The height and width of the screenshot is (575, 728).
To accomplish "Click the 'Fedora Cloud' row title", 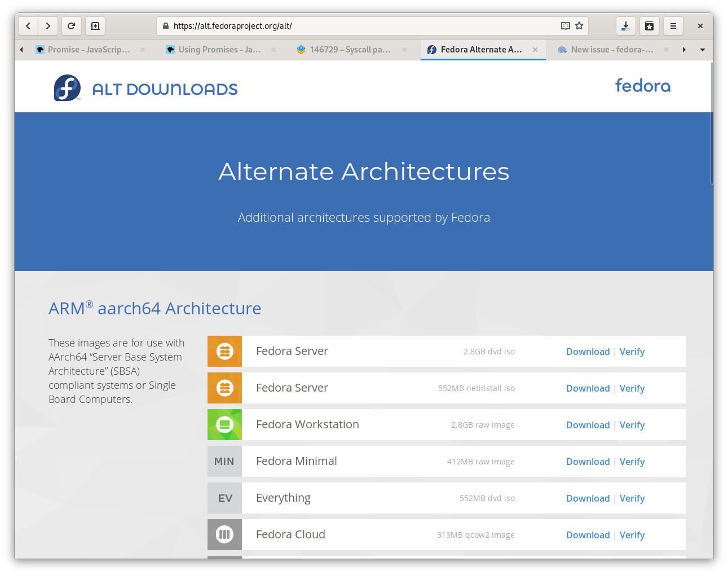I will coord(290,534).
